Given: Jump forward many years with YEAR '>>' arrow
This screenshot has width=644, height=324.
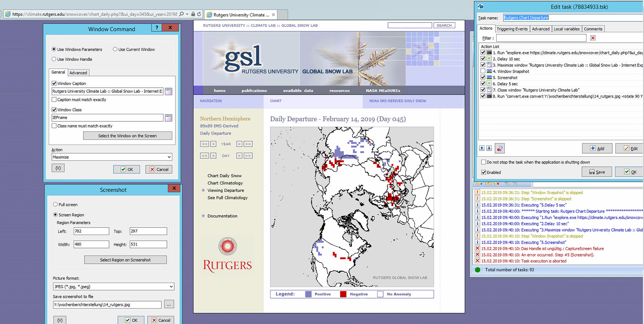Looking at the screenshot, I should [x=248, y=144].
